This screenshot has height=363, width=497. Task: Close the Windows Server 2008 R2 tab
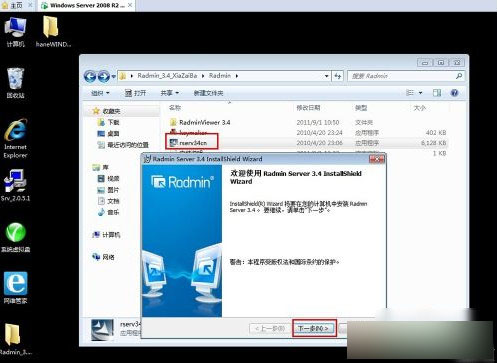(x=130, y=5)
